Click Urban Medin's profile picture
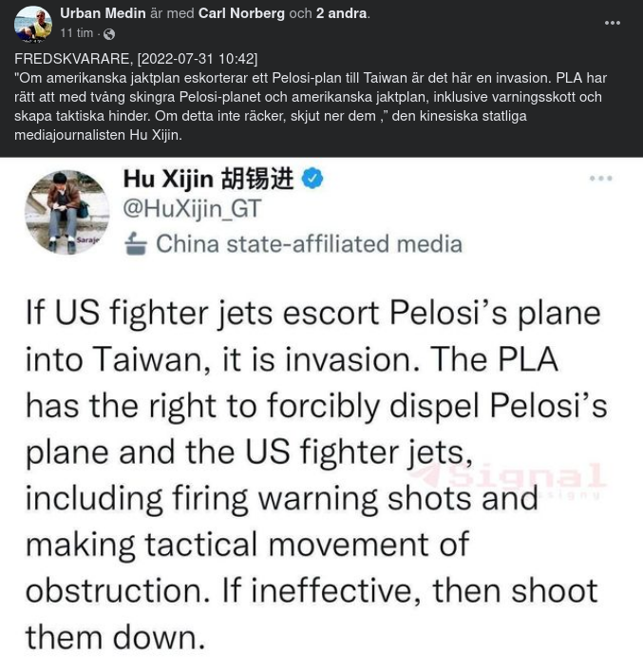The image size is (643, 672). pos(32,24)
